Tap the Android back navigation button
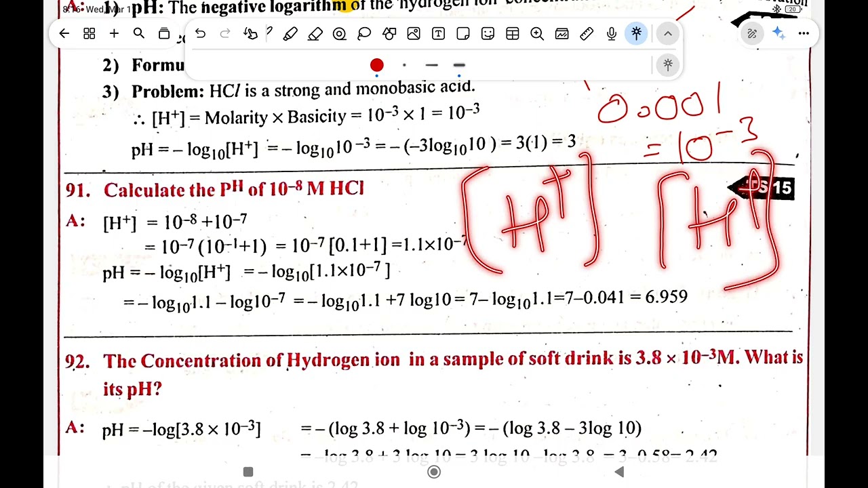Screen dimensions: 868x488 pyautogui.click(x=619, y=472)
